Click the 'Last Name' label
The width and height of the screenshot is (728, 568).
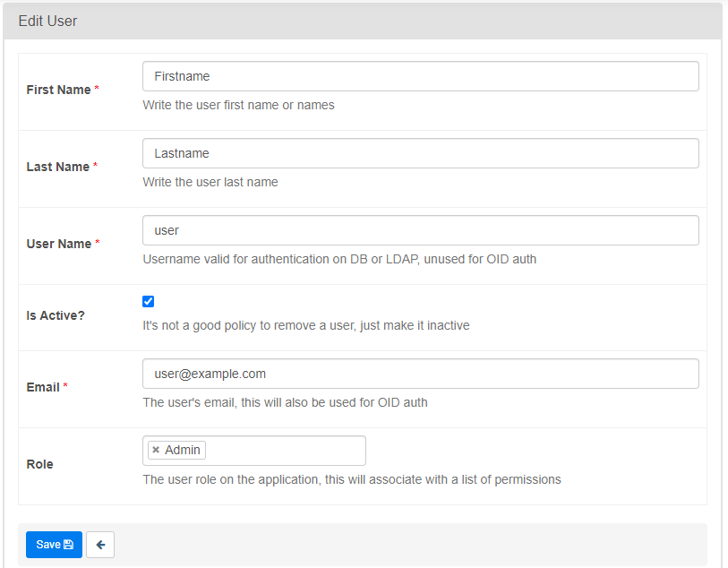click(57, 167)
